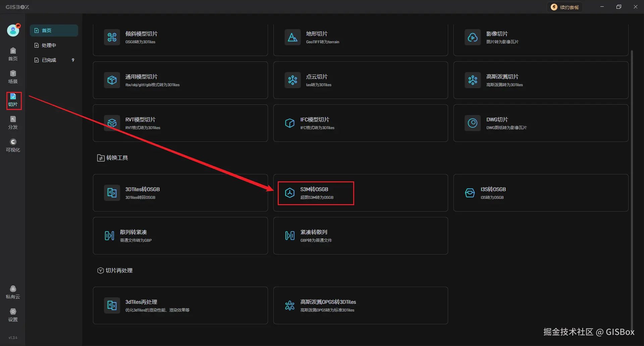Open 设置 settings in sidebar
The height and width of the screenshot is (346, 644).
13,315
